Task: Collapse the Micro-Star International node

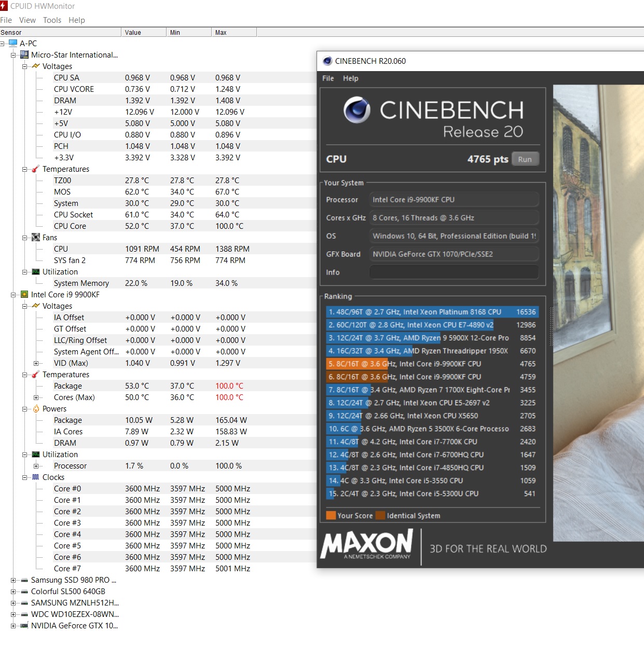Action: (13, 55)
